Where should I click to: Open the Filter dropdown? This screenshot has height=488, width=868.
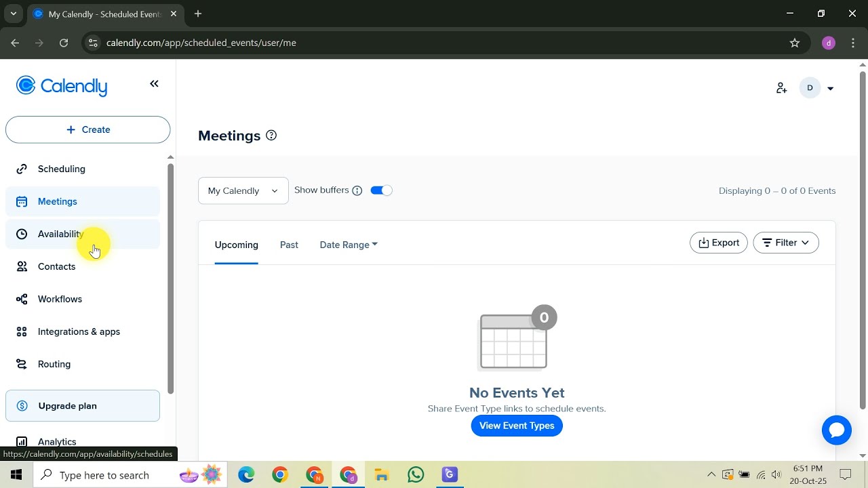tap(786, 243)
